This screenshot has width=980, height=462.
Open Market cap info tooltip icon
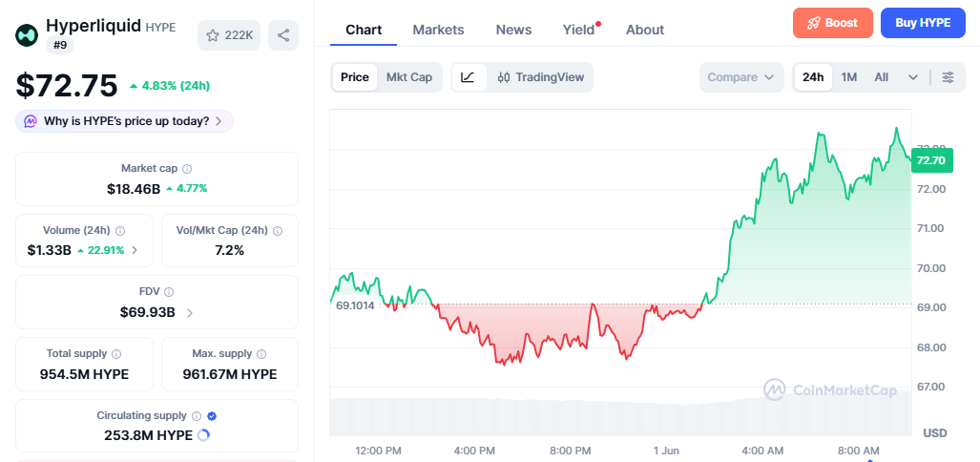187,169
